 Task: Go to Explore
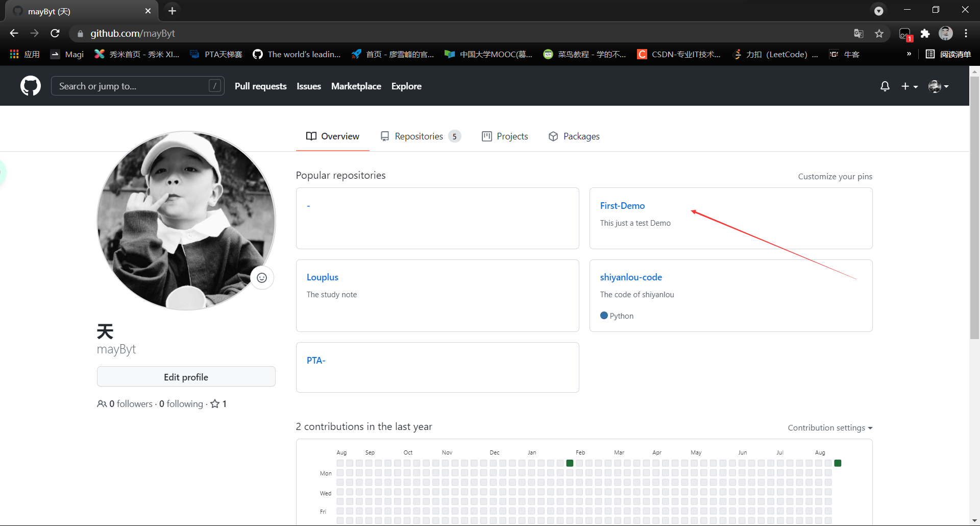(406, 86)
